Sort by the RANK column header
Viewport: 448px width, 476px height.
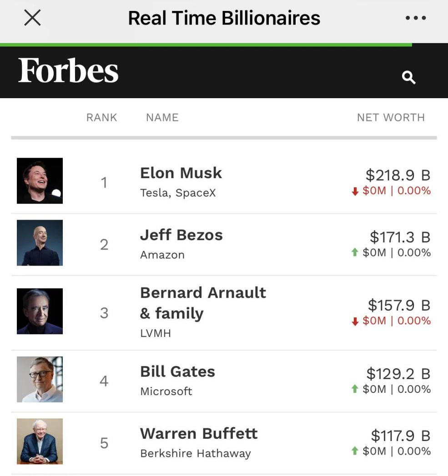tap(102, 117)
